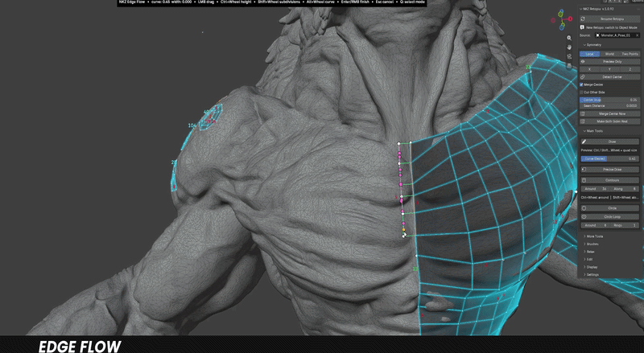This screenshot has width=644, height=353.
Task: Click the Contours Along 8 field
Action: 625,189
